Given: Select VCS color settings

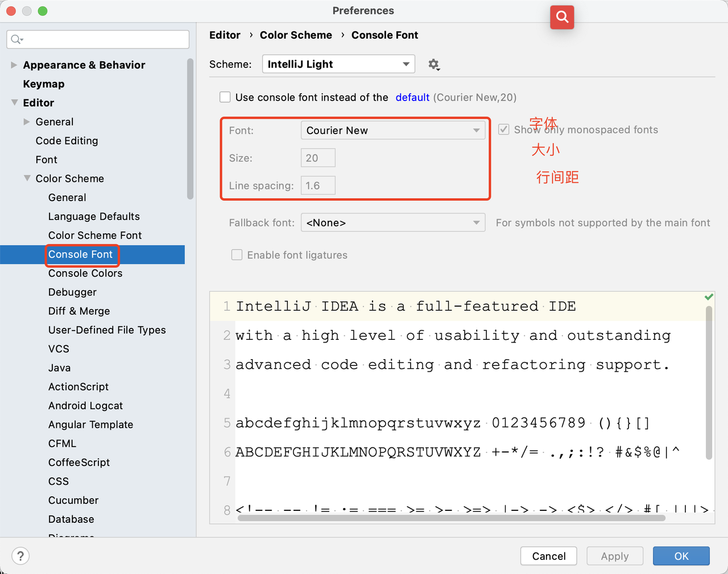Looking at the screenshot, I should tap(59, 349).
